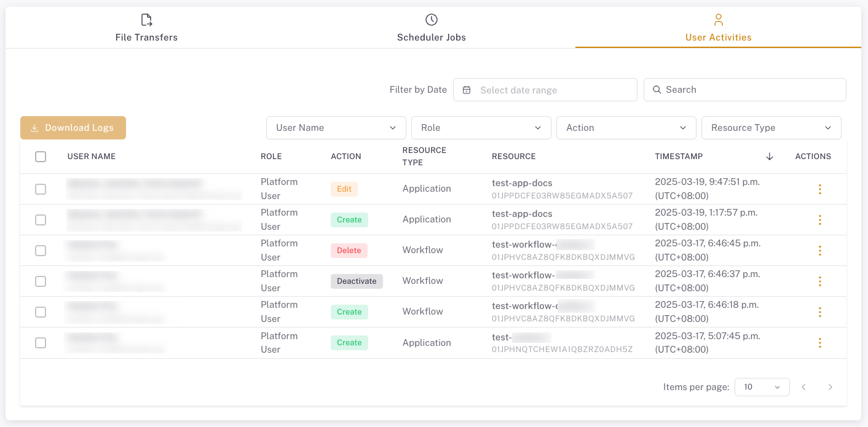
Task: Click the next page arrow
Action: pos(830,387)
